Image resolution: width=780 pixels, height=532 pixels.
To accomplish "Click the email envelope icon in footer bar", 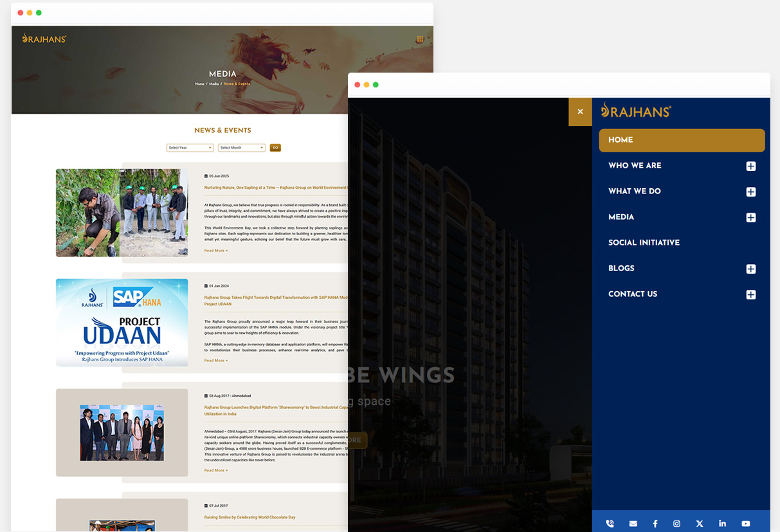I will point(633,524).
